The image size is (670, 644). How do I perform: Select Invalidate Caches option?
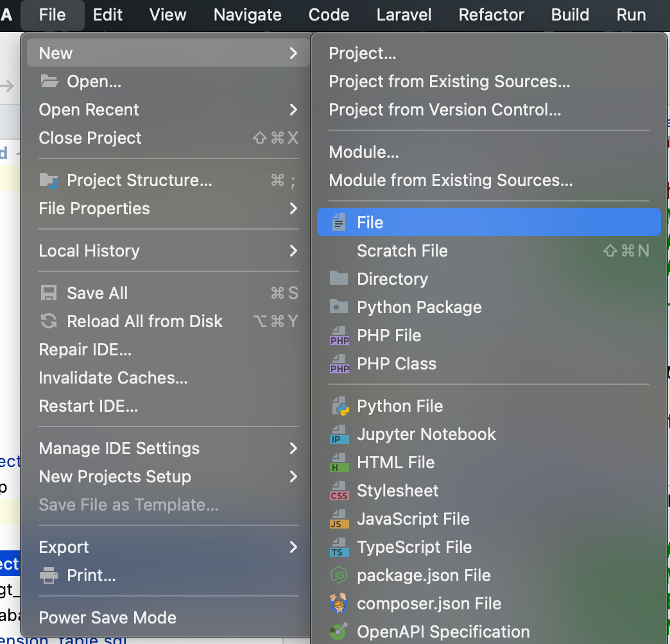tap(112, 377)
